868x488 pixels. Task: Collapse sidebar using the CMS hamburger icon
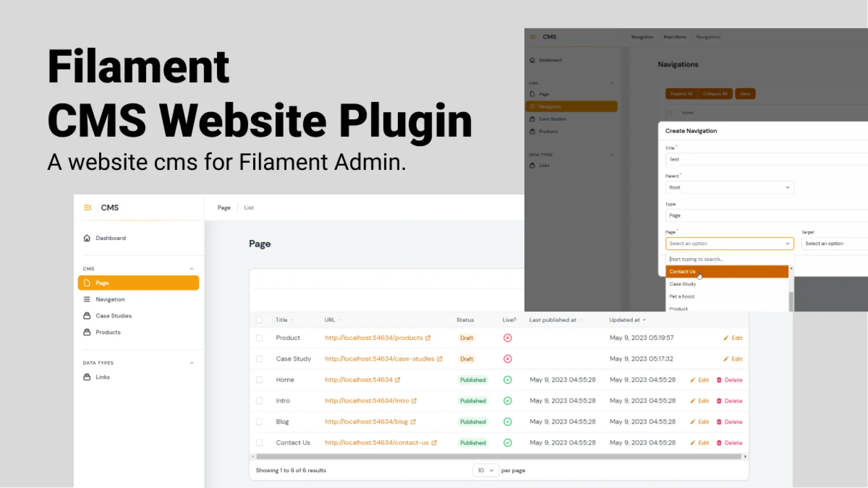click(x=87, y=207)
